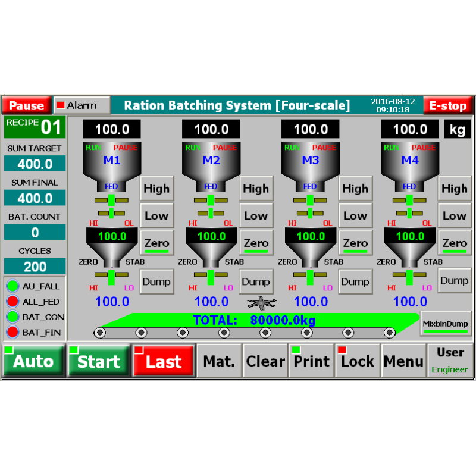Select the M3 weigh hopper showing 100.0

(311, 247)
